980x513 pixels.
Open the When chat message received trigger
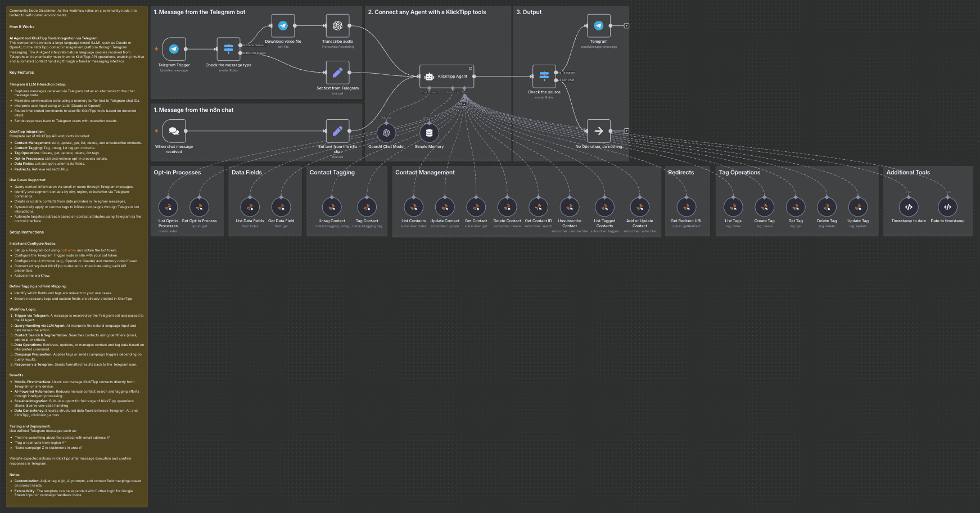[174, 131]
